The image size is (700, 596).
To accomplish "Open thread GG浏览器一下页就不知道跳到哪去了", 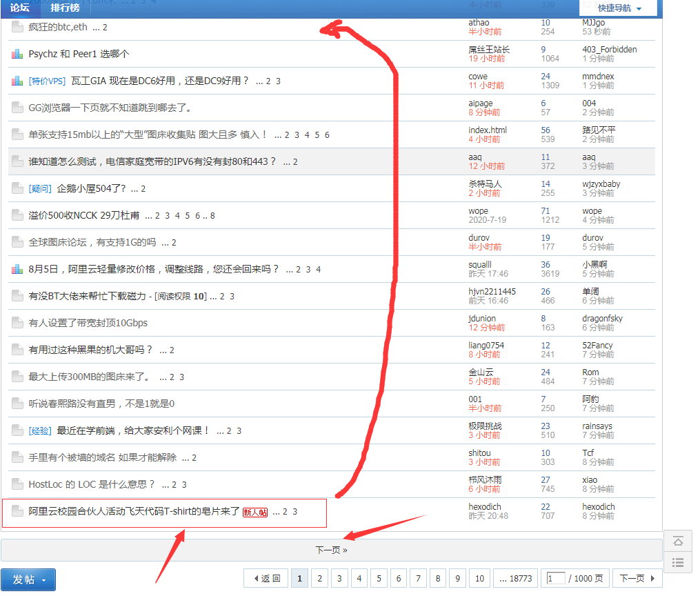I will coord(110,108).
